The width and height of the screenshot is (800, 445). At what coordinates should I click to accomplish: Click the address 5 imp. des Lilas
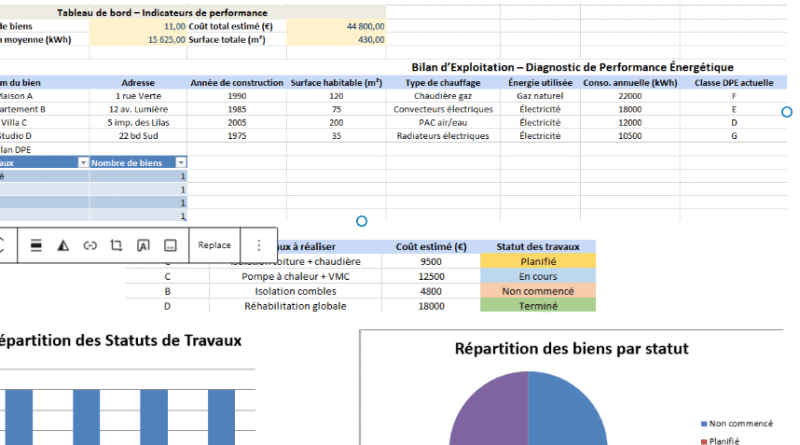coord(138,122)
